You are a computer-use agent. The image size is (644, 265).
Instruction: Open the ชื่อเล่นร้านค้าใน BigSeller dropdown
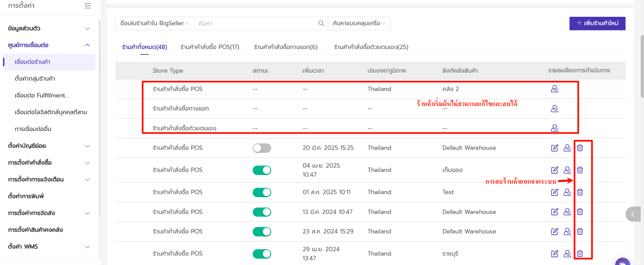click(155, 24)
